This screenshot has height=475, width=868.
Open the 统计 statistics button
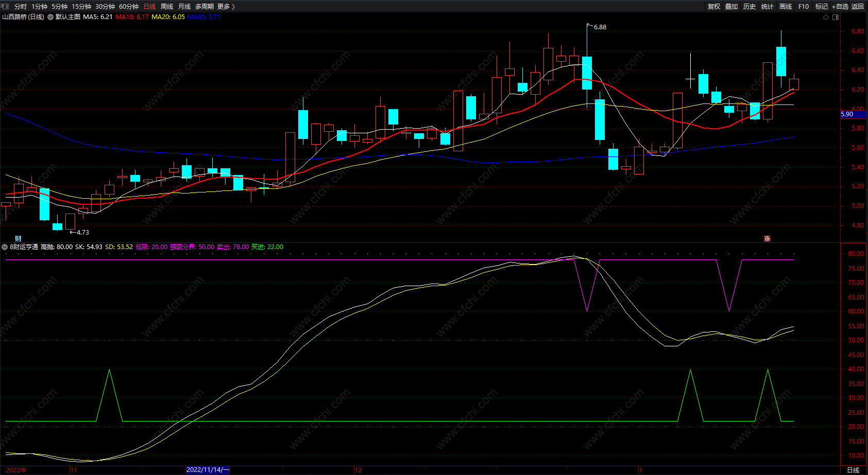[x=768, y=7]
